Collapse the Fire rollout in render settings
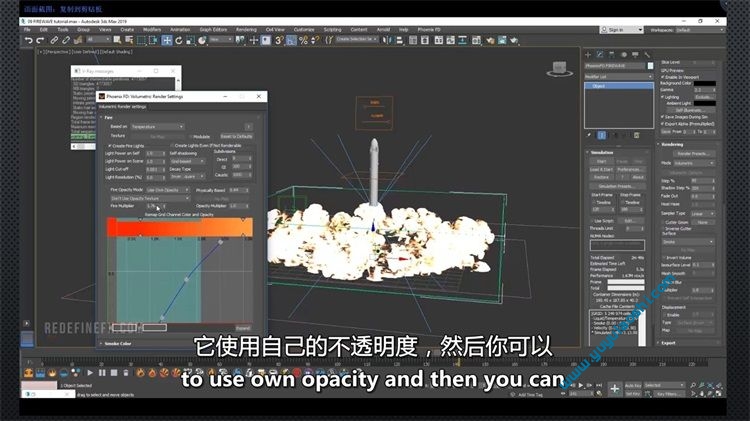 coord(108,117)
